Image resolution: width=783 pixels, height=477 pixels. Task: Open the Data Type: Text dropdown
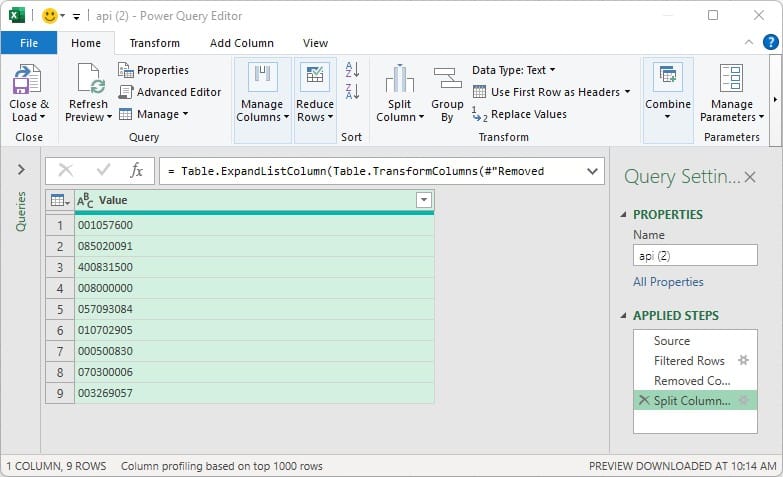point(513,70)
